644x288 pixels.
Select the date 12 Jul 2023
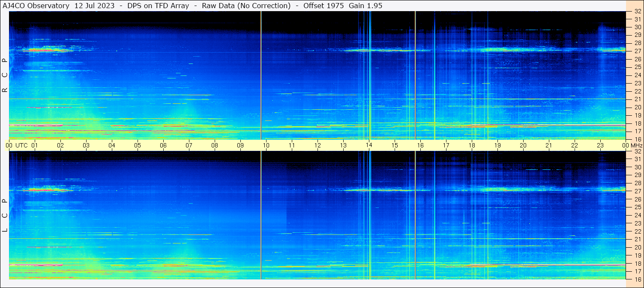94,6
